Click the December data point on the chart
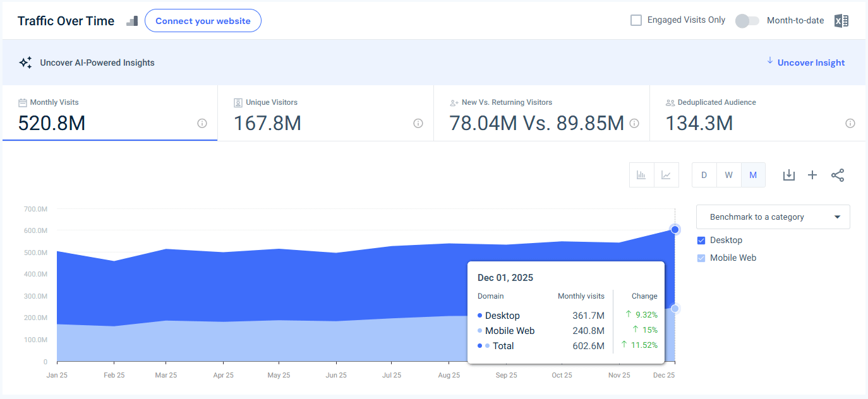The image size is (868, 399). coord(675,229)
